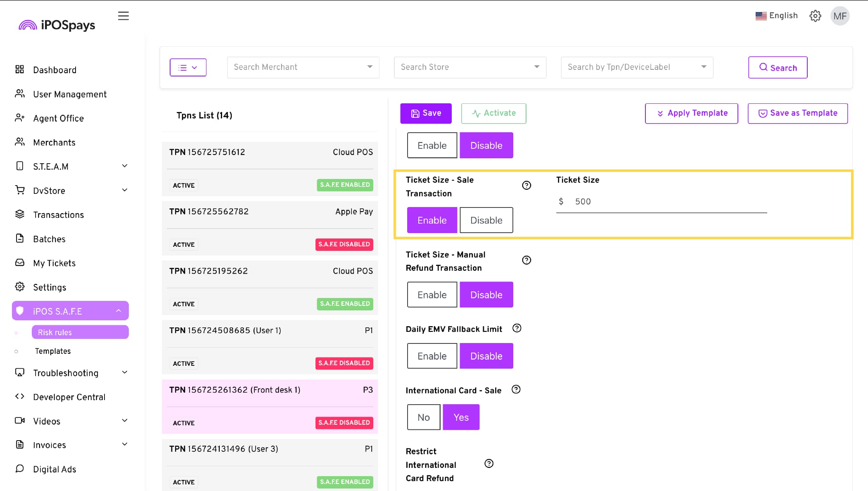This screenshot has width=868, height=491.
Task: Click the hamburger menu icon
Action: click(x=123, y=16)
